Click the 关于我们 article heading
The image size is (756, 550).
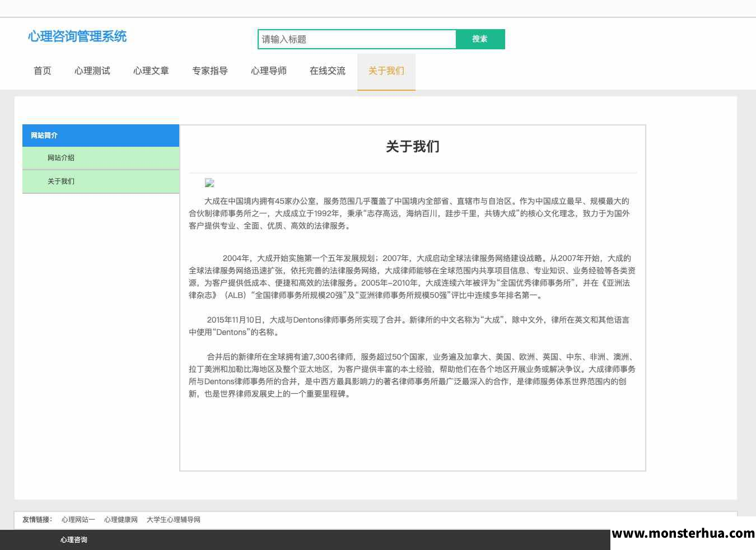tap(413, 147)
